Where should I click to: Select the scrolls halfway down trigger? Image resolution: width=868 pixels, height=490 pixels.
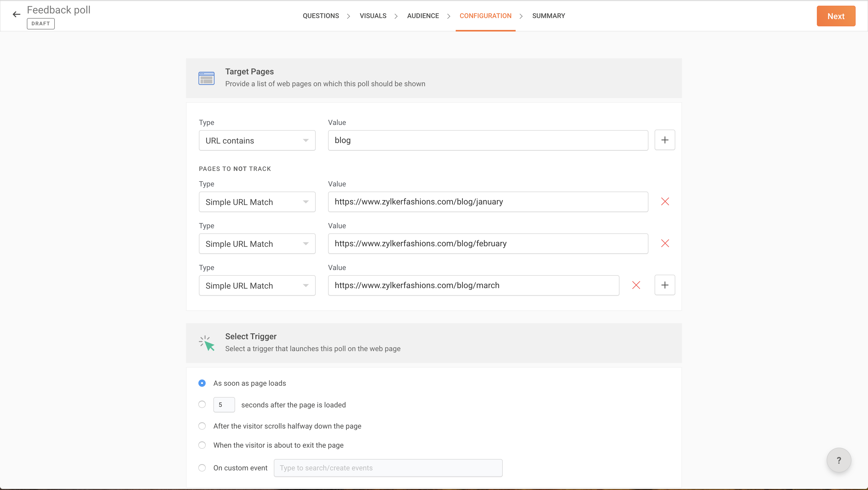202,426
